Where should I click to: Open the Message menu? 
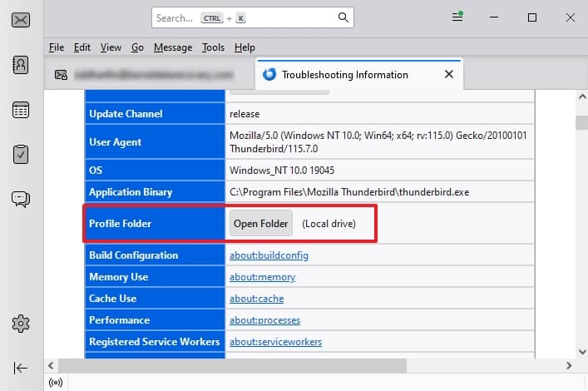click(x=173, y=47)
